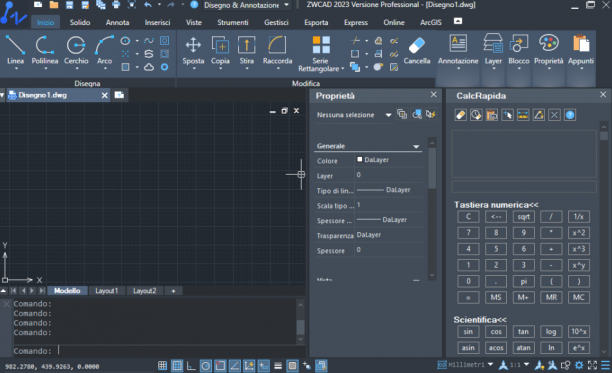612x373 pixels.
Task: Click the CalcRapida expression input field
Action: point(524,186)
